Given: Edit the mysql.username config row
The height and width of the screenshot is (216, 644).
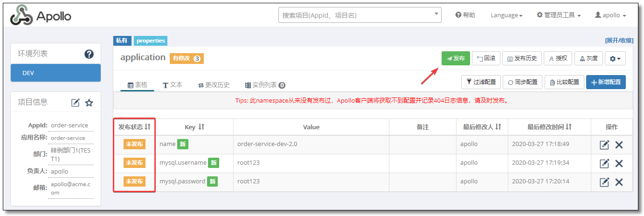Looking at the screenshot, I should [604, 163].
